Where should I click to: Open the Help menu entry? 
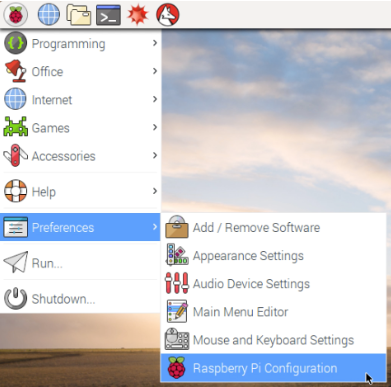click(x=80, y=191)
